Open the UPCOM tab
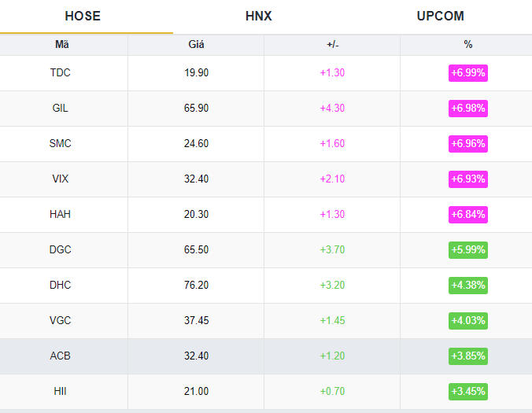 point(440,17)
